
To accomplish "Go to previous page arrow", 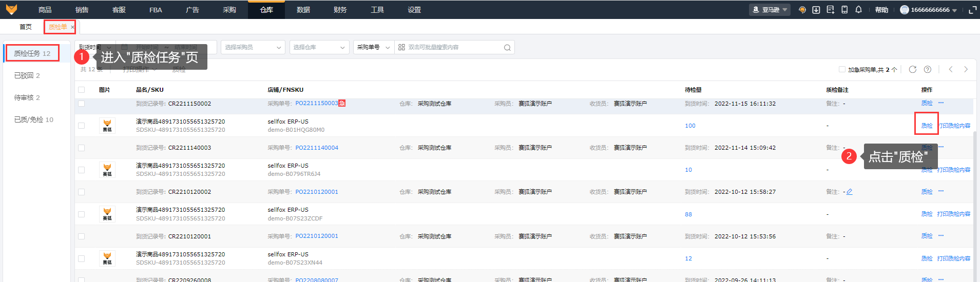I will (x=951, y=69).
